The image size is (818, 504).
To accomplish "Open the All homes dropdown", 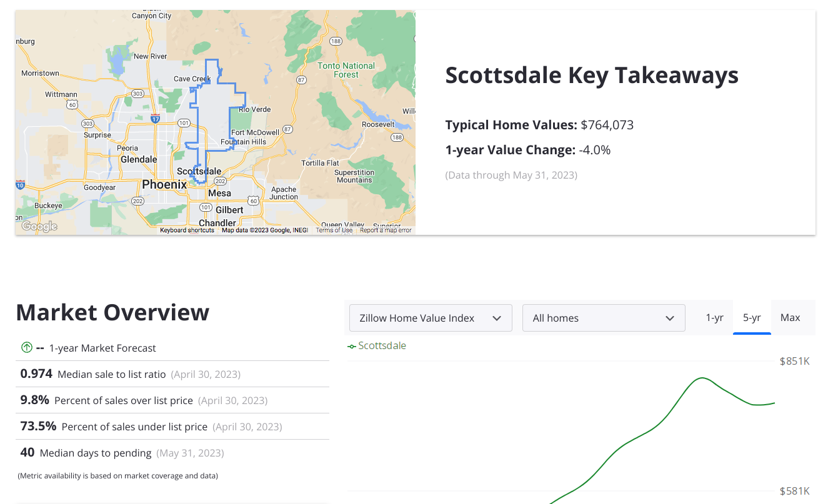I will [604, 318].
